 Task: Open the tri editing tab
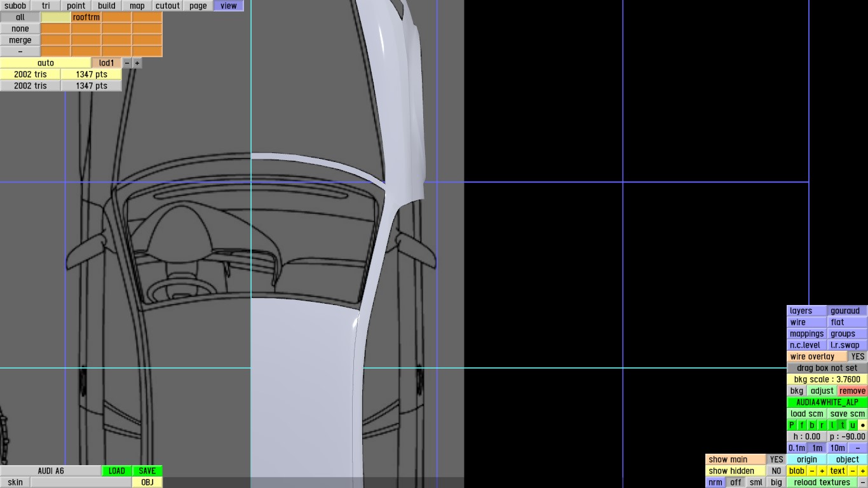tap(46, 6)
